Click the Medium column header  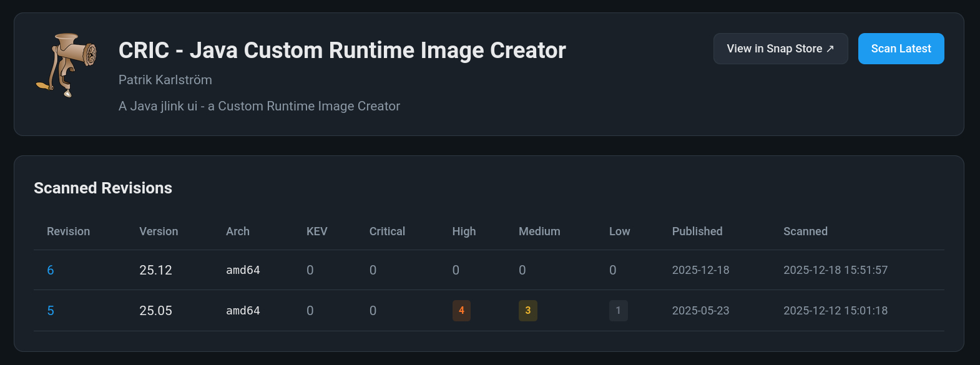click(x=539, y=231)
